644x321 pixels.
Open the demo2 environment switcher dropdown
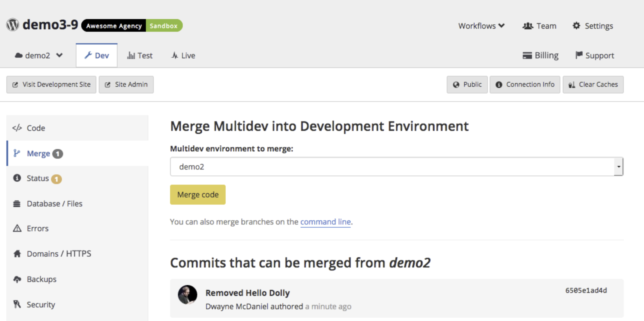click(x=38, y=55)
